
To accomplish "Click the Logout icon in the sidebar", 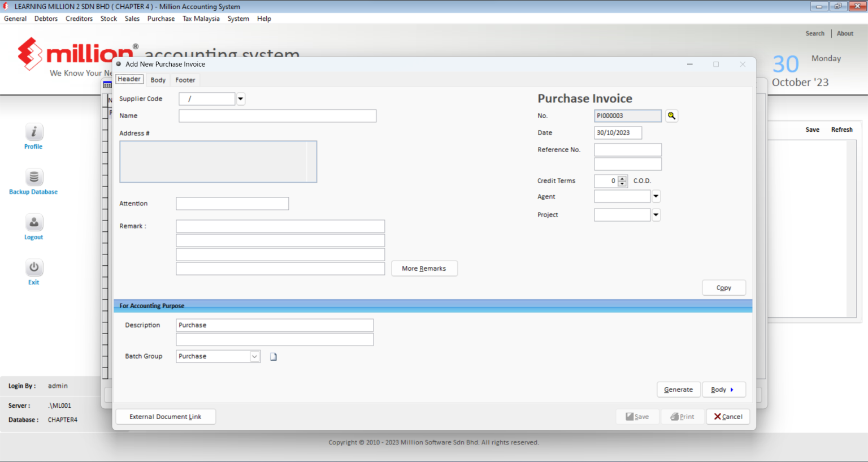I will click(x=33, y=222).
